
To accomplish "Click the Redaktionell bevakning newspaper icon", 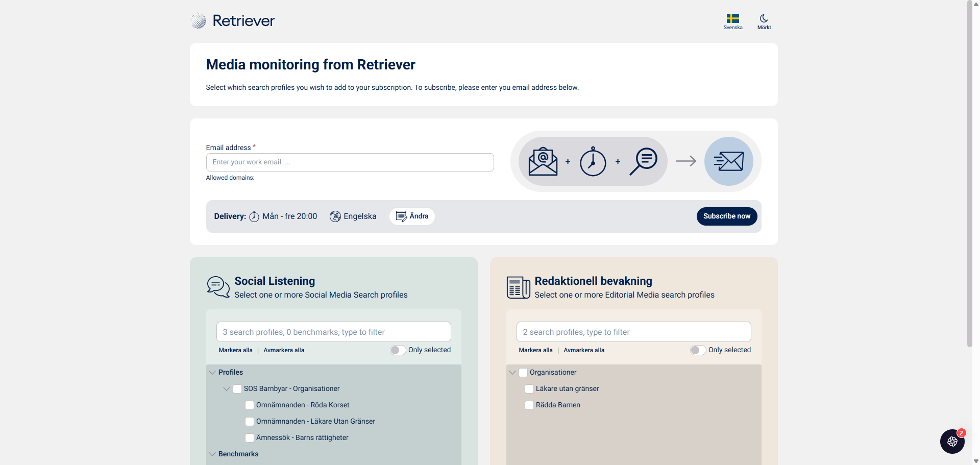I will 519,287.
